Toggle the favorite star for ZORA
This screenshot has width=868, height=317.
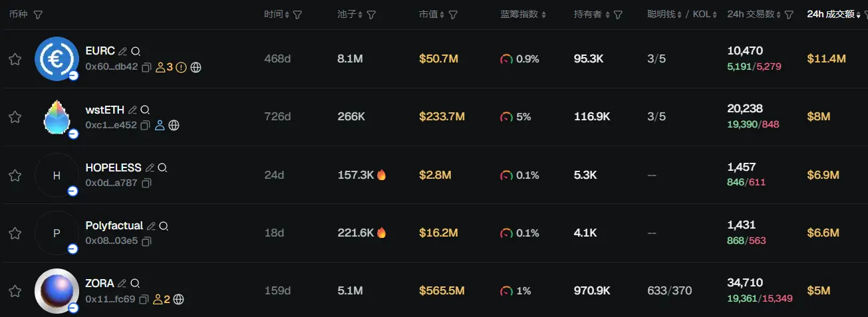click(x=15, y=291)
